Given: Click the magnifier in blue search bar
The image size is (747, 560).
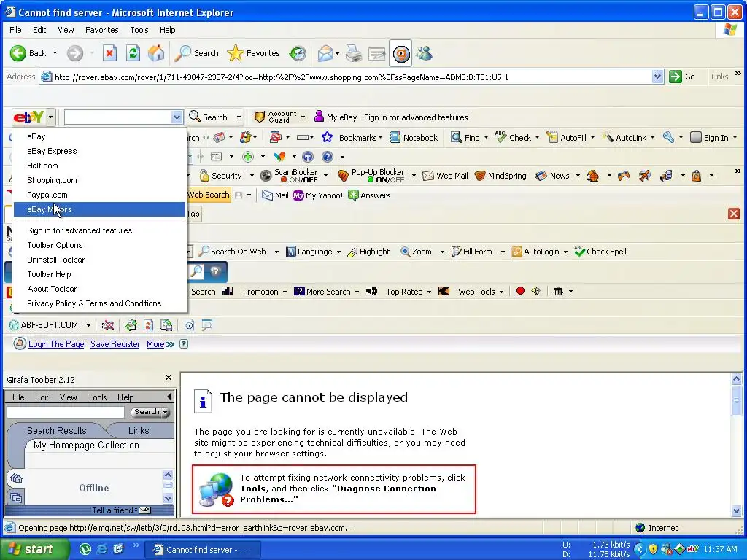Looking at the screenshot, I should coord(196,272).
